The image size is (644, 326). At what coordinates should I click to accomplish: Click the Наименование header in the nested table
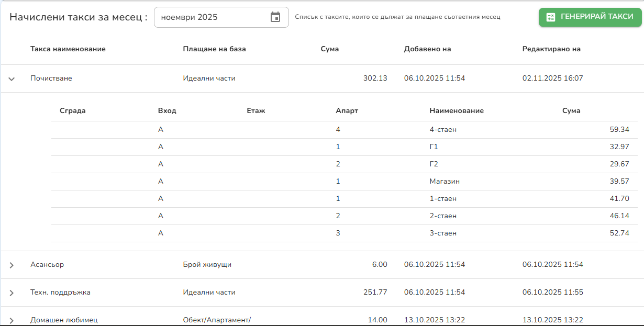pos(456,111)
